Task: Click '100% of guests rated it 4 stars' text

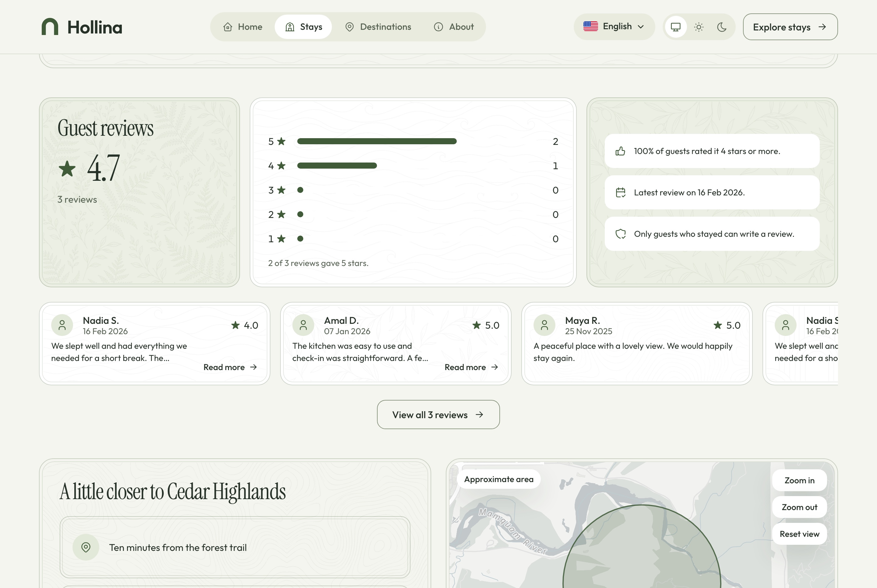Action: tap(707, 151)
